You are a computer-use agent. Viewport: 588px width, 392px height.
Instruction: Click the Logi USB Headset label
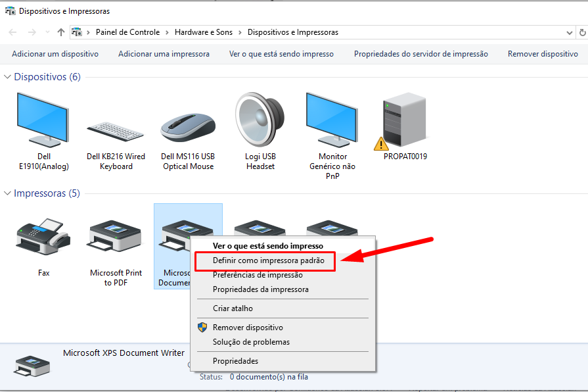coord(260,161)
